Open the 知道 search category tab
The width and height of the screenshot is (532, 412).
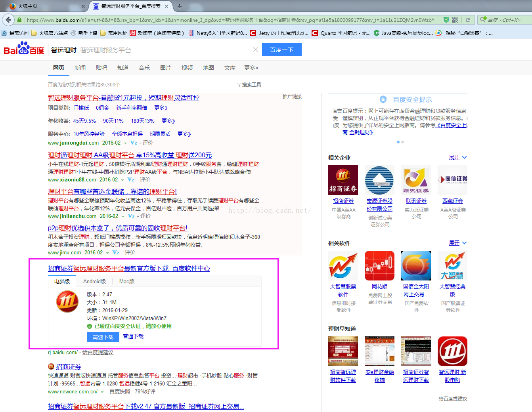tap(123, 68)
